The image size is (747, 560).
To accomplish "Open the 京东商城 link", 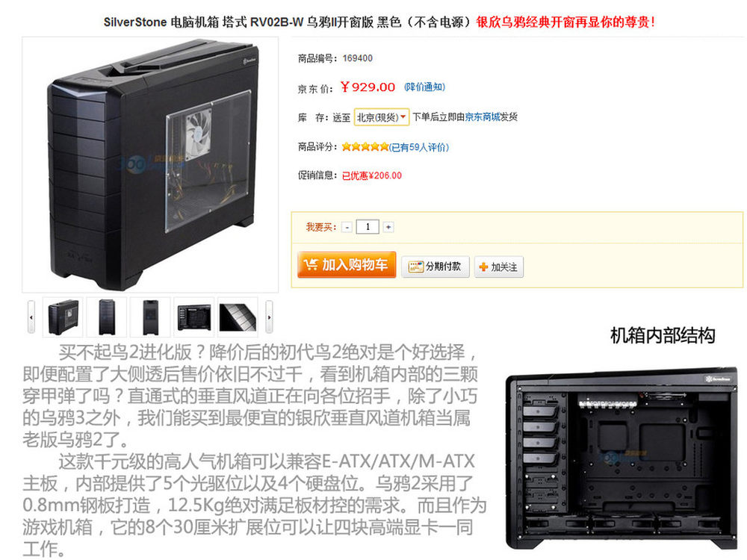I will tap(483, 116).
